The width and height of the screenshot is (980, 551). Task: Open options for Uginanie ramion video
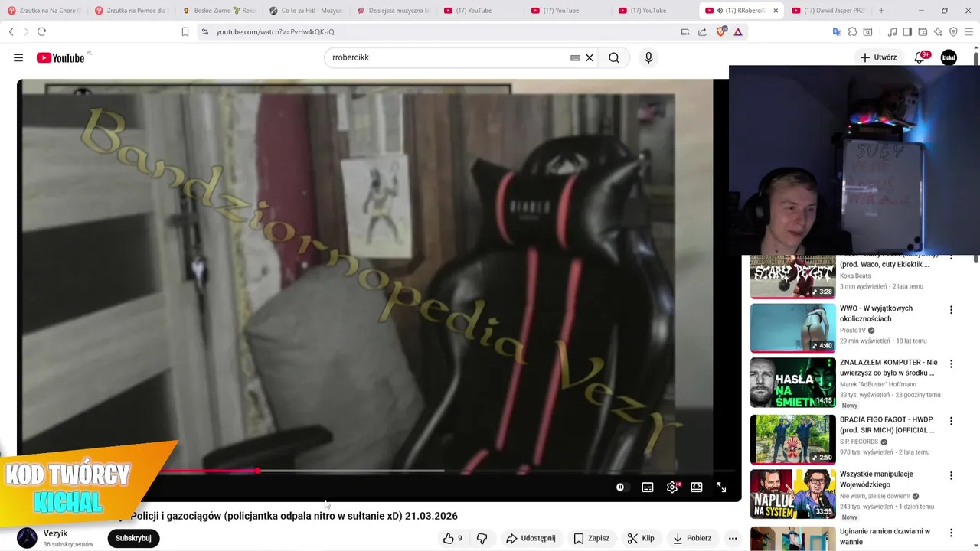pyautogui.click(x=952, y=533)
